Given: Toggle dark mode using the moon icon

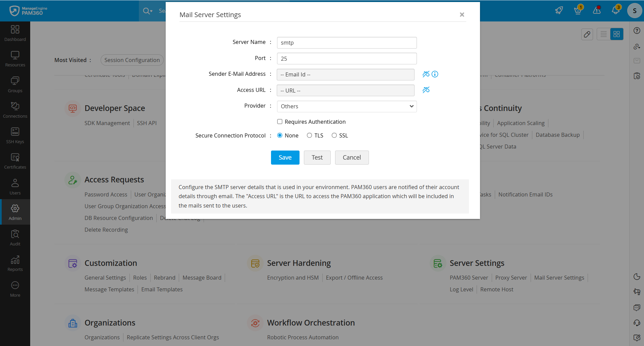Looking at the screenshot, I should tap(637, 277).
